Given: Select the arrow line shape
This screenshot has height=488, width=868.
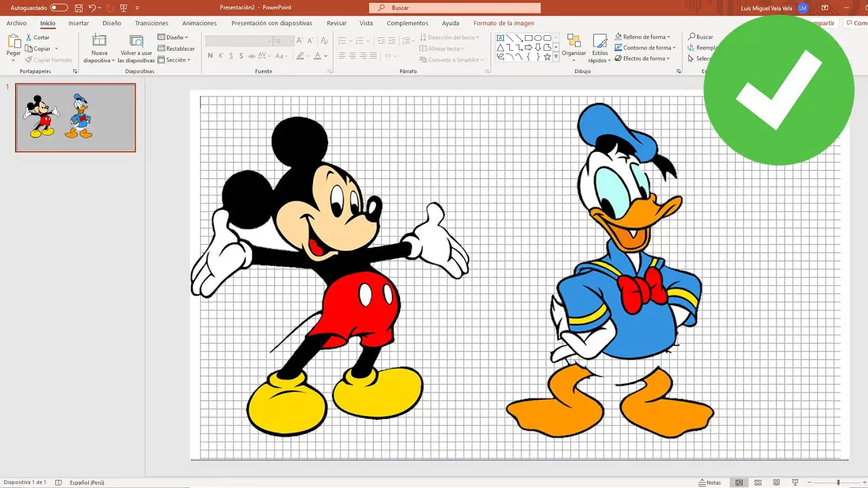Looking at the screenshot, I should [x=519, y=38].
